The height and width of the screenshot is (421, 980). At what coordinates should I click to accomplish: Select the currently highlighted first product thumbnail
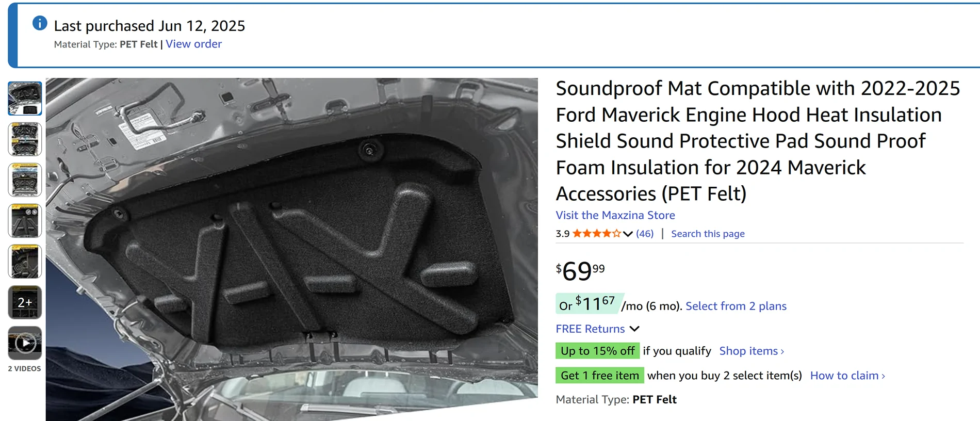tap(25, 99)
